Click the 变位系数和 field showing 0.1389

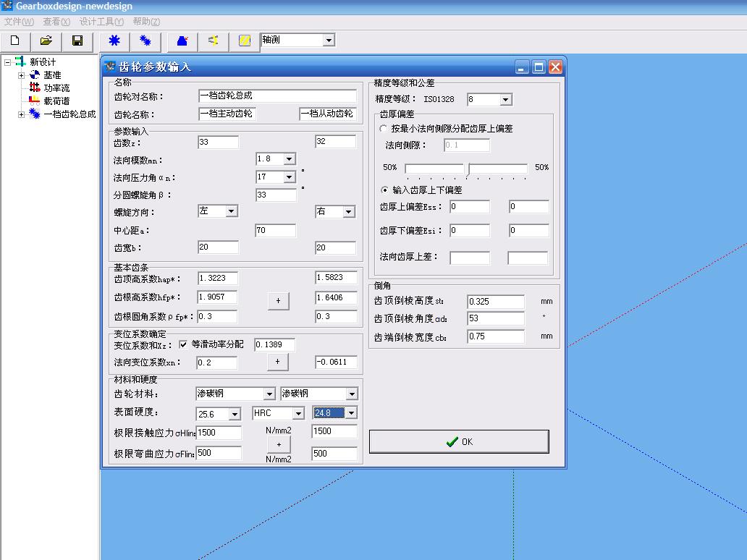click(x=275, y=345)
